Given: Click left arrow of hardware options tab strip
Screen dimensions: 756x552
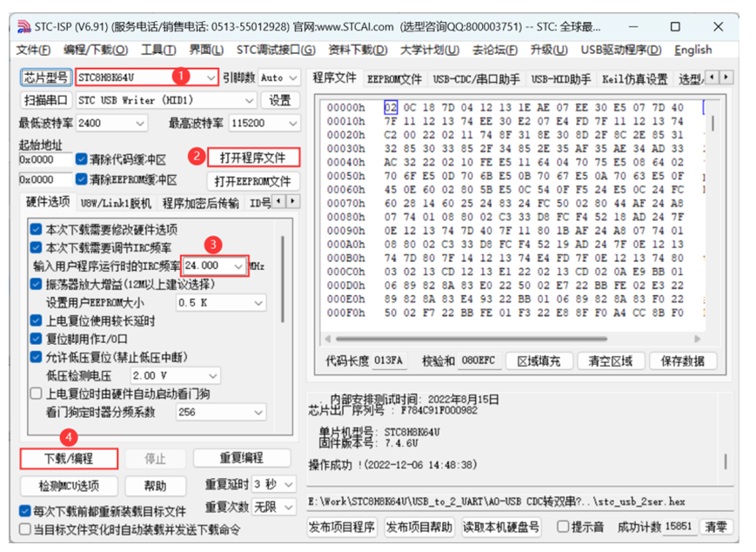Looking at the screenshot, I should pos(278,201).
